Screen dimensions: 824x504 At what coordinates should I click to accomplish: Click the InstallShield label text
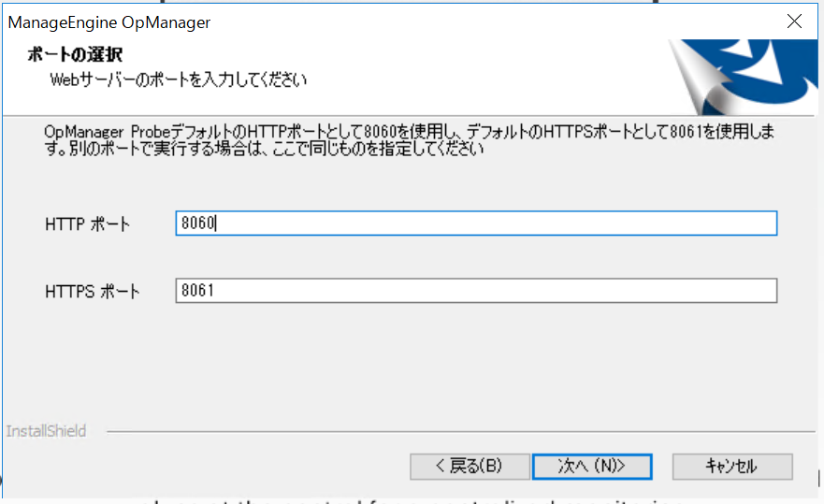click(46, 431)
